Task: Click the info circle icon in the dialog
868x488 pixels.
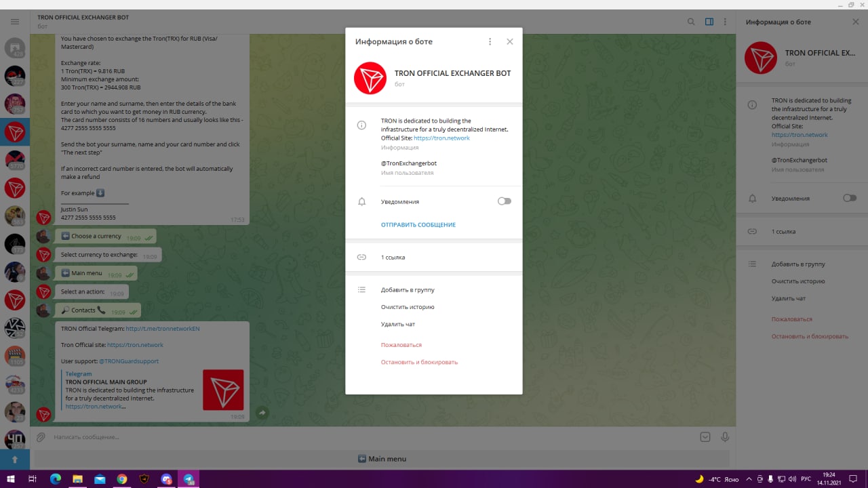Action: [361, 125]
